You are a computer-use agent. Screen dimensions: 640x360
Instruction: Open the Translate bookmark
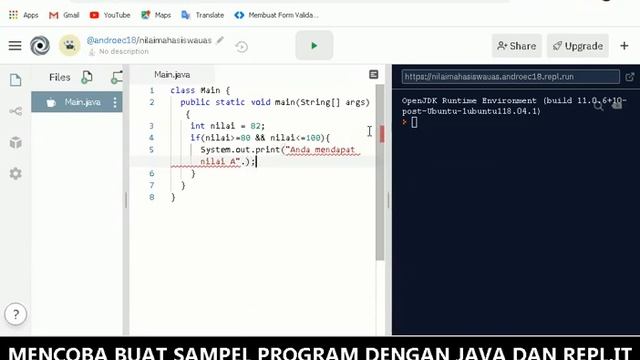click(x=203, y=15)
